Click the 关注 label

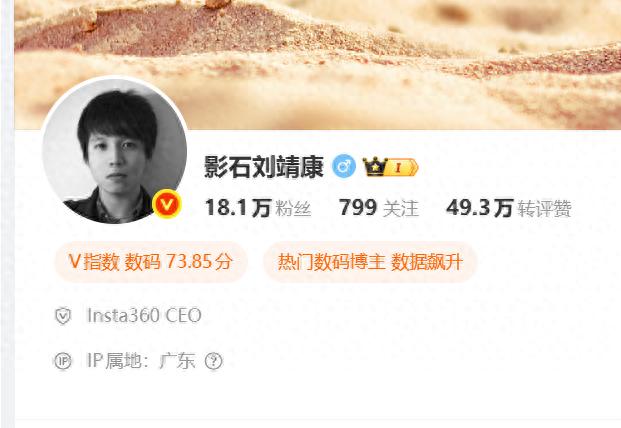coord(401,209)
